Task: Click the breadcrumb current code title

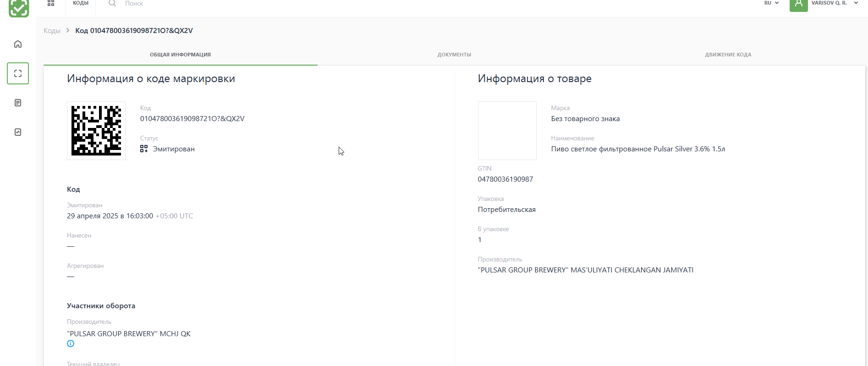Action: point(134,31)
